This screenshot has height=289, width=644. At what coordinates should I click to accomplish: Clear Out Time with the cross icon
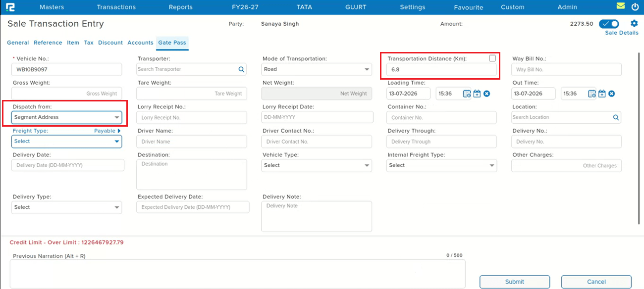pos(612,94)
